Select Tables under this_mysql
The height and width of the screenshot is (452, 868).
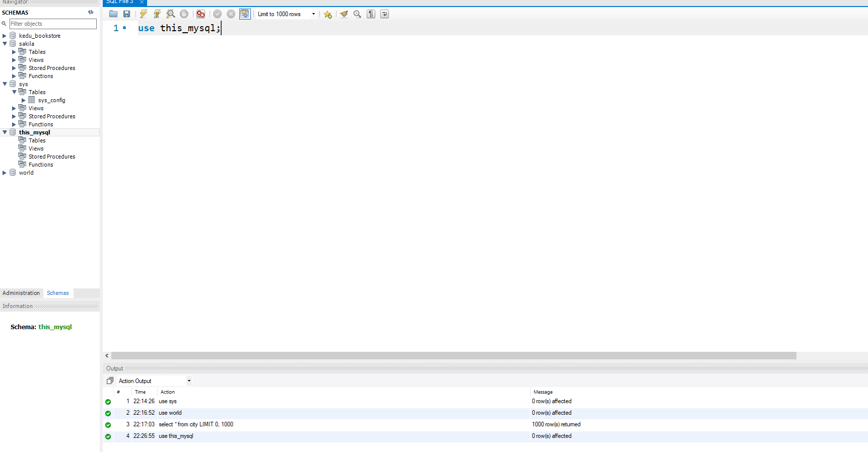(37, 140)
